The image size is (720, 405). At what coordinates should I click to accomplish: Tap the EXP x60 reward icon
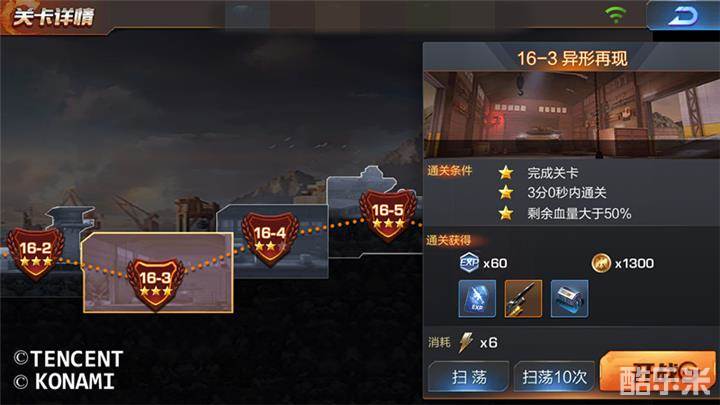469,263
